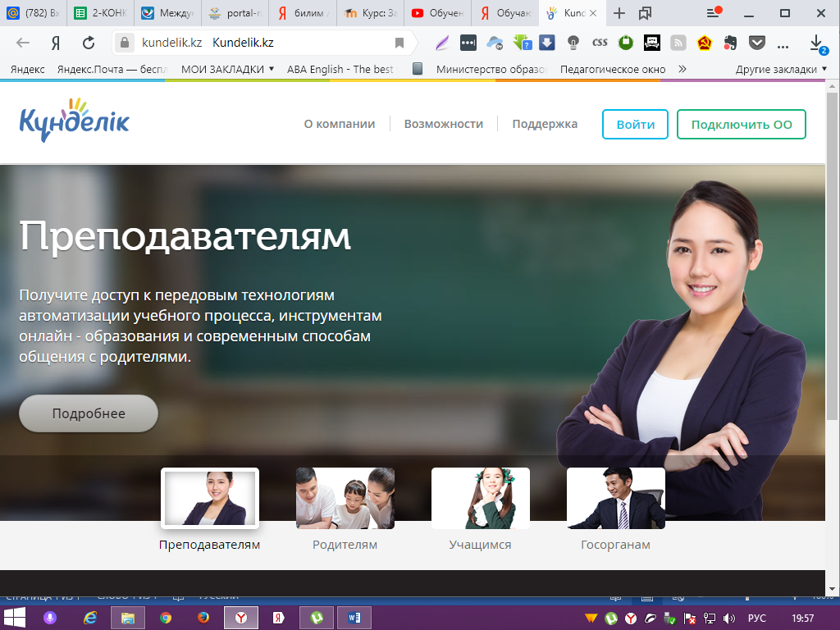The image size is (840, 630).
Task: Open Firefox from taskbar
Action: 203,618
